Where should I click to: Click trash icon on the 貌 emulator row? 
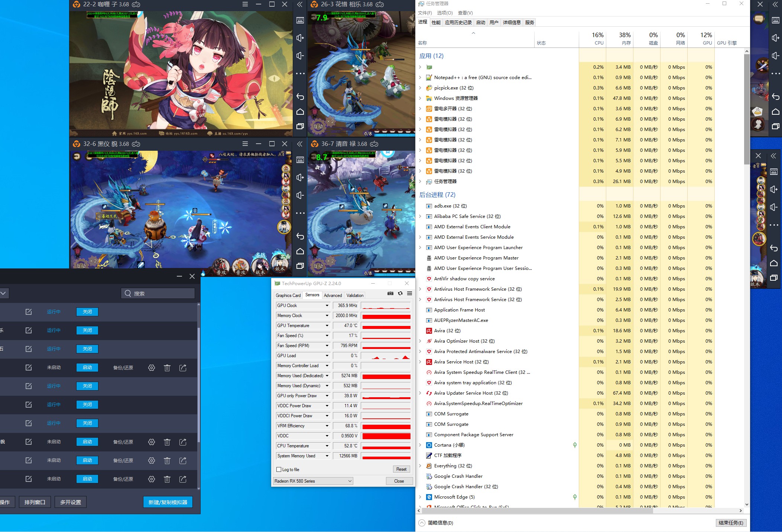point(167,442)
